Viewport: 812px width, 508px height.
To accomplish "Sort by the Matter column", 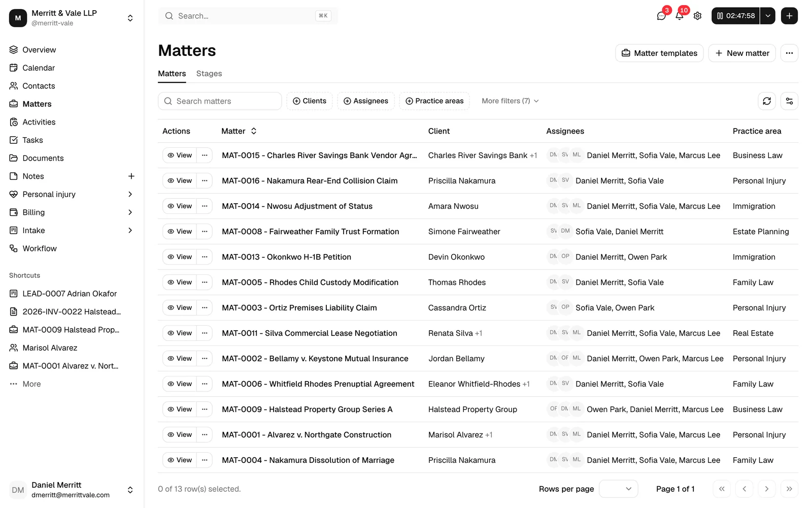I will point(239,131).
